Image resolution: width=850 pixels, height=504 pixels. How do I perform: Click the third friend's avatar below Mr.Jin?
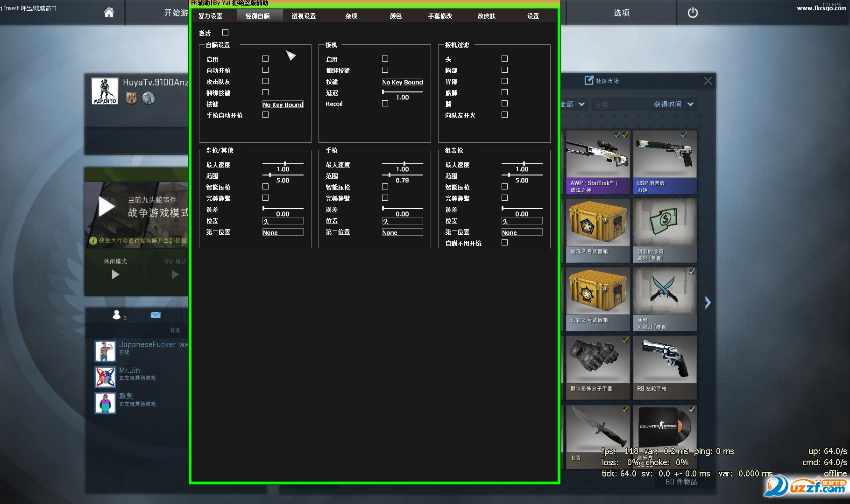[x=105, y=403]
